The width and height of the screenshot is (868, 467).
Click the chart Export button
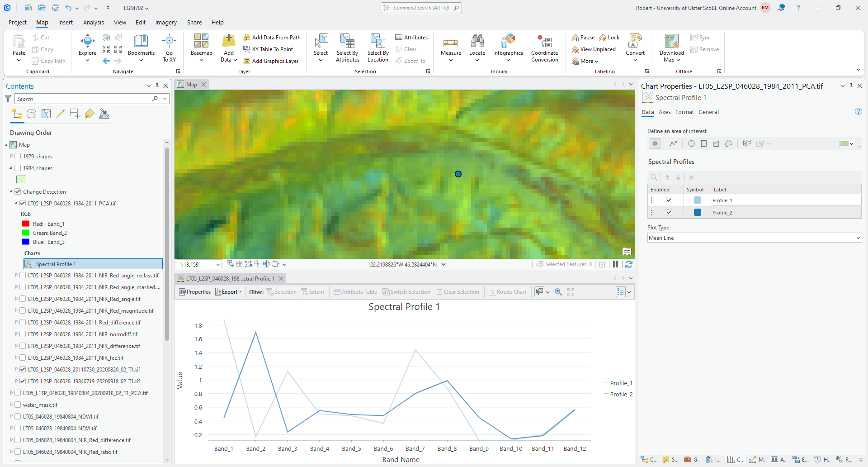point(229,292)
